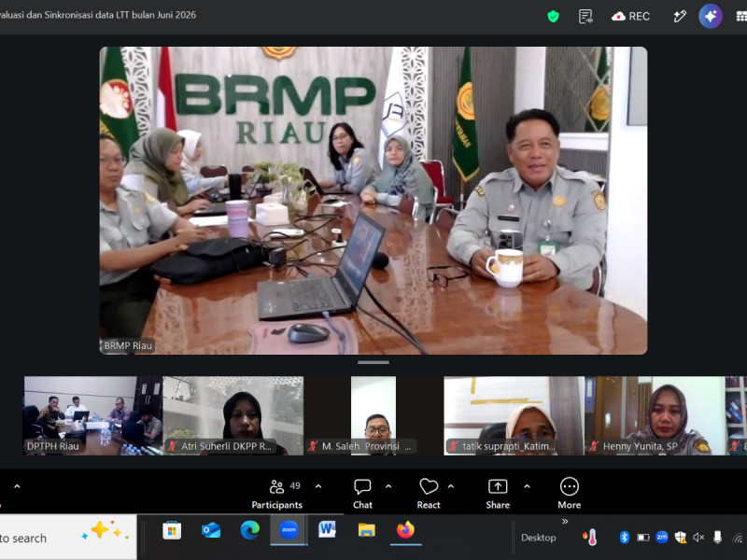The width and height of the screenshot is (747, 560).
Task: Select the DPTPH Riau video thumbnail
Action: (92, 415)
